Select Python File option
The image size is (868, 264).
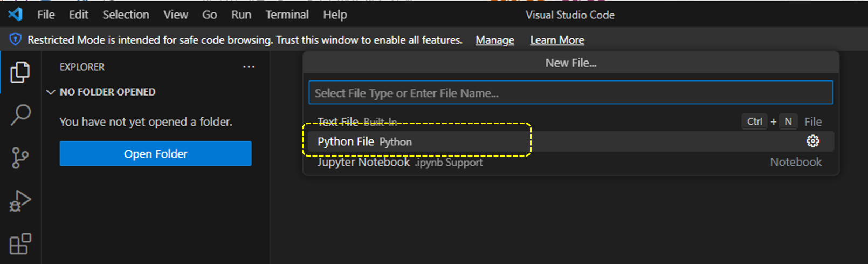click(x=570, y=141)
